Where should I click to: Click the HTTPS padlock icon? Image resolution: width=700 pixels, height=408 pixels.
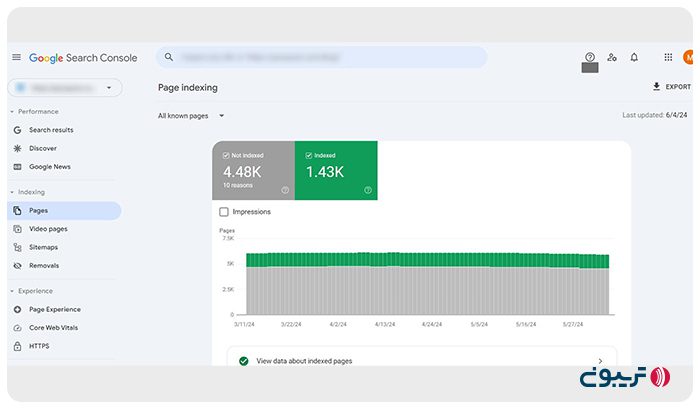pyautogui.click(x=17, y=346)
